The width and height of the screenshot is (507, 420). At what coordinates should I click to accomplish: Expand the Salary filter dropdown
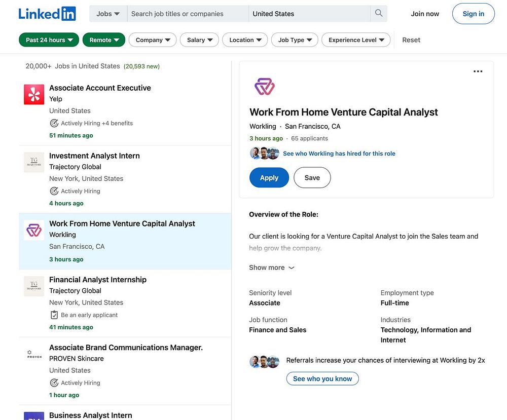[199, 40]
